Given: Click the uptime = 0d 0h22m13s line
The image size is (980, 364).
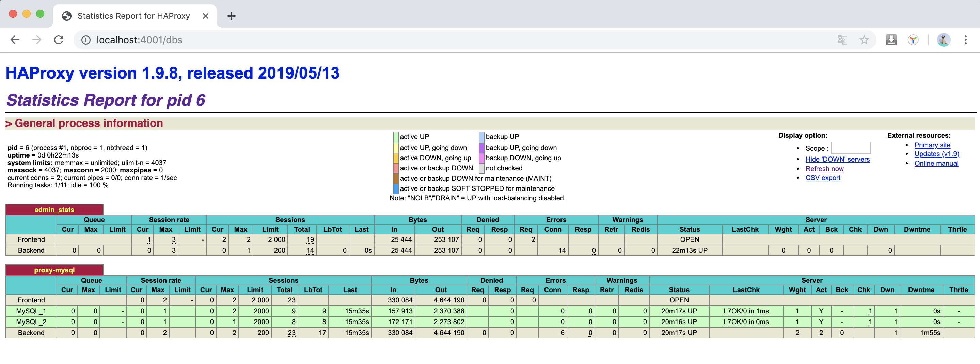Looking at the screenshot, I should pyautogui.click(x=43, y=155).
